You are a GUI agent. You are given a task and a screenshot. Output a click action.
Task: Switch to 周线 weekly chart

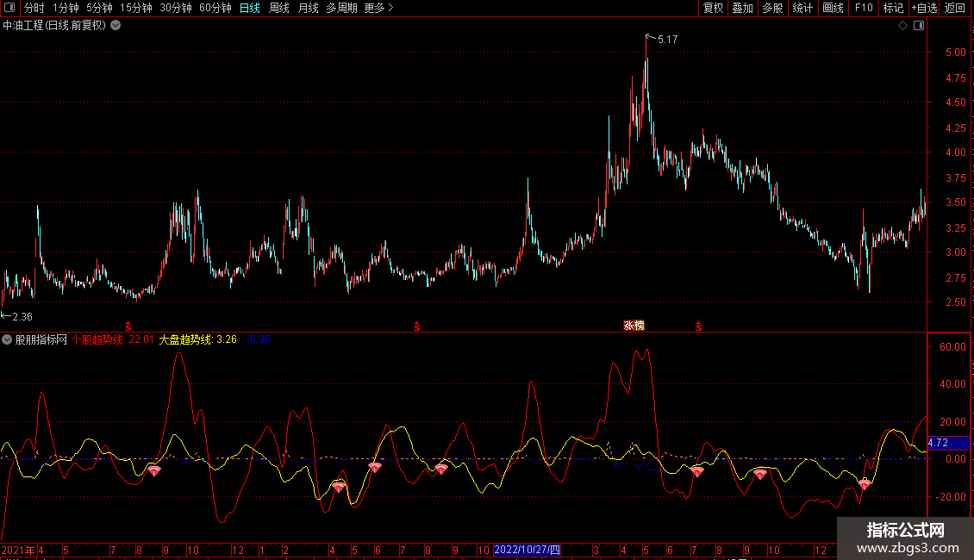pos(279,8)
